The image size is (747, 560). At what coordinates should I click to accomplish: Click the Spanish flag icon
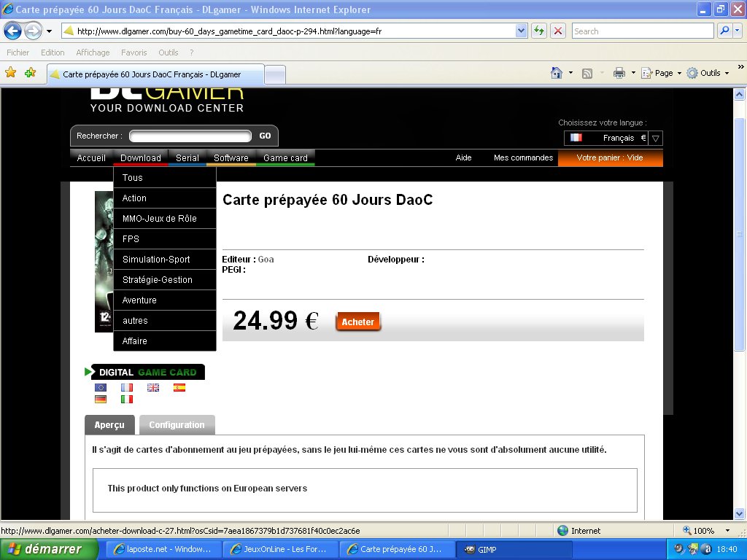179,388
